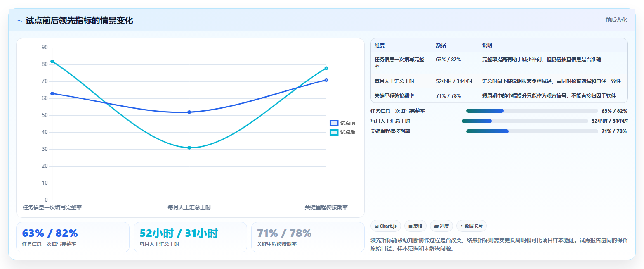Click the 试点后 cyan legend color box
Image resolution: width=644 pixels, height=269 pixels.
334,132
